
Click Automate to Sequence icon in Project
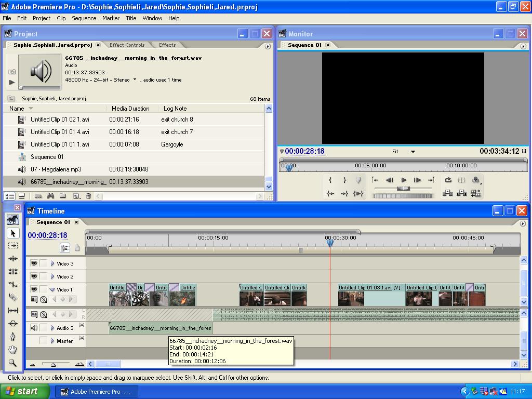point(38,196)
